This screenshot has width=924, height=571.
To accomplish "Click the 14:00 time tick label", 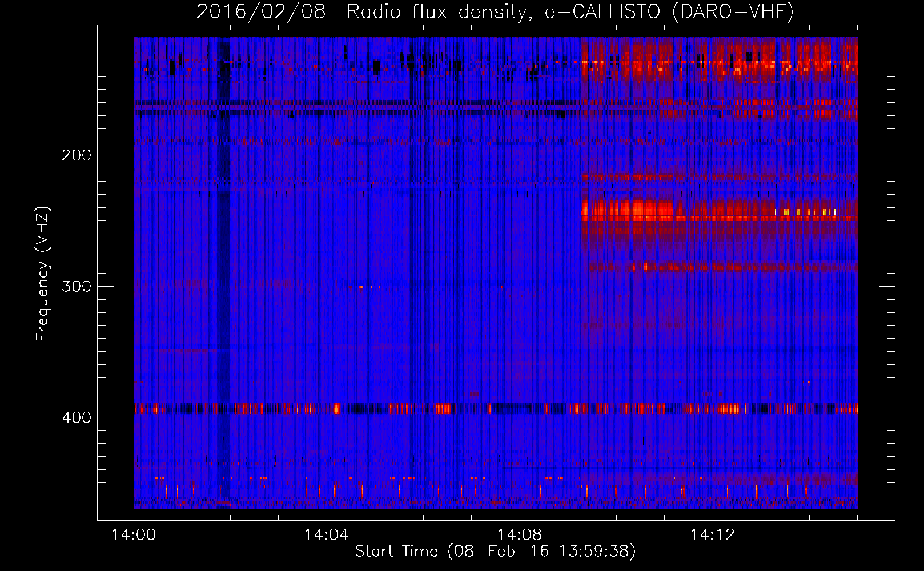I will (x=134, y=535).
